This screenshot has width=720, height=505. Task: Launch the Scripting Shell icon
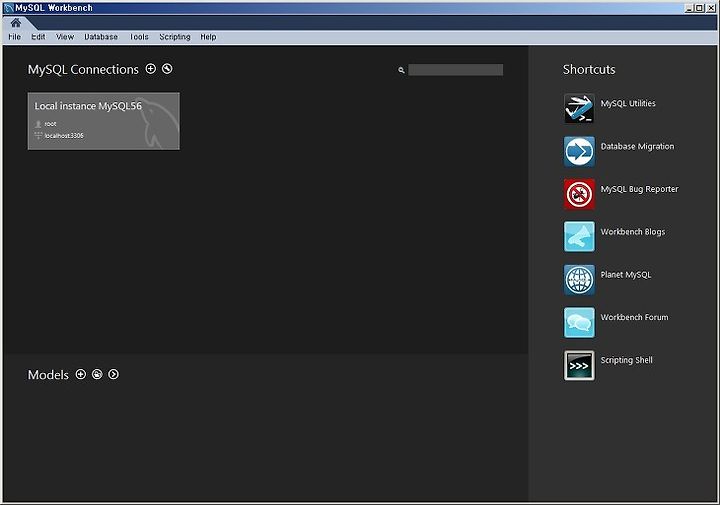(579, 365)
